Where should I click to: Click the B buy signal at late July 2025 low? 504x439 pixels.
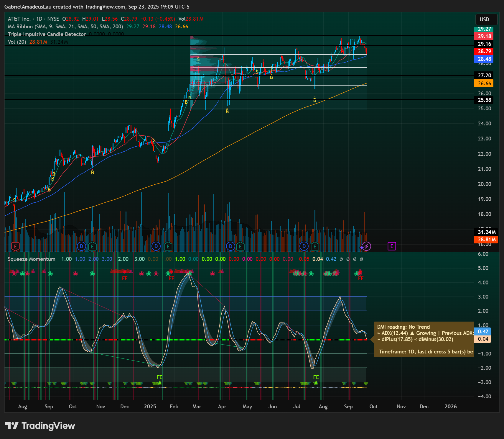click(314, 100)
